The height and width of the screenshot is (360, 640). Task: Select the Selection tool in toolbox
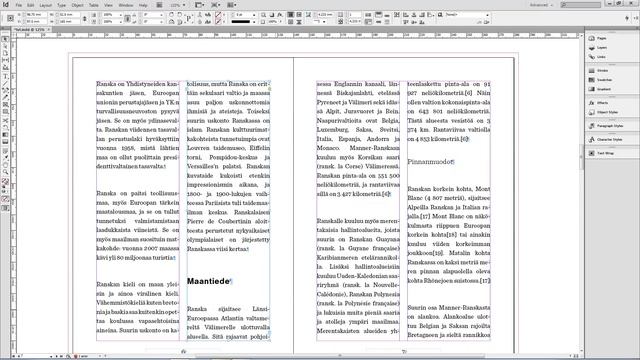tap(5, 39)
